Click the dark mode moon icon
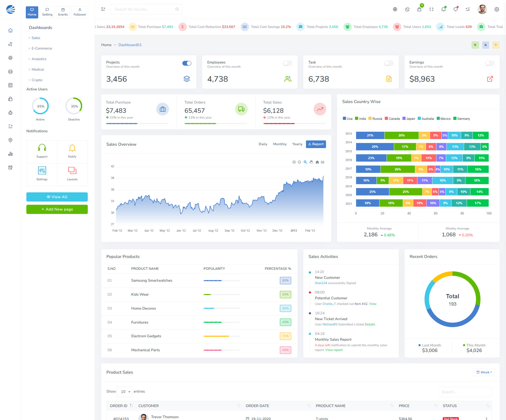Image resolution: width=506 pixels, height=420 pixels. tap(407, 9)
